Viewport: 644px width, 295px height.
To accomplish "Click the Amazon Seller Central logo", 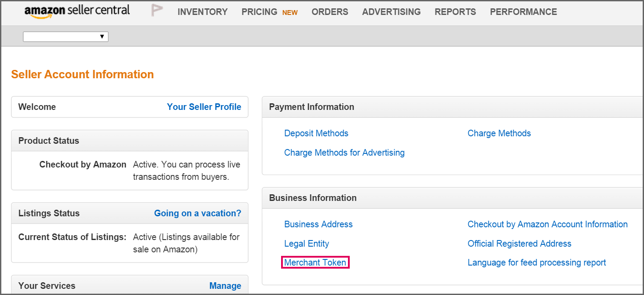I will pyautogui.click(x=77, y=11).
